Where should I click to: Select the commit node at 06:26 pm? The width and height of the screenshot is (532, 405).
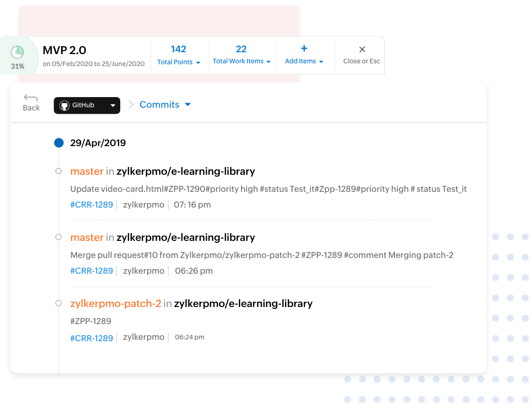coord(58,237)
